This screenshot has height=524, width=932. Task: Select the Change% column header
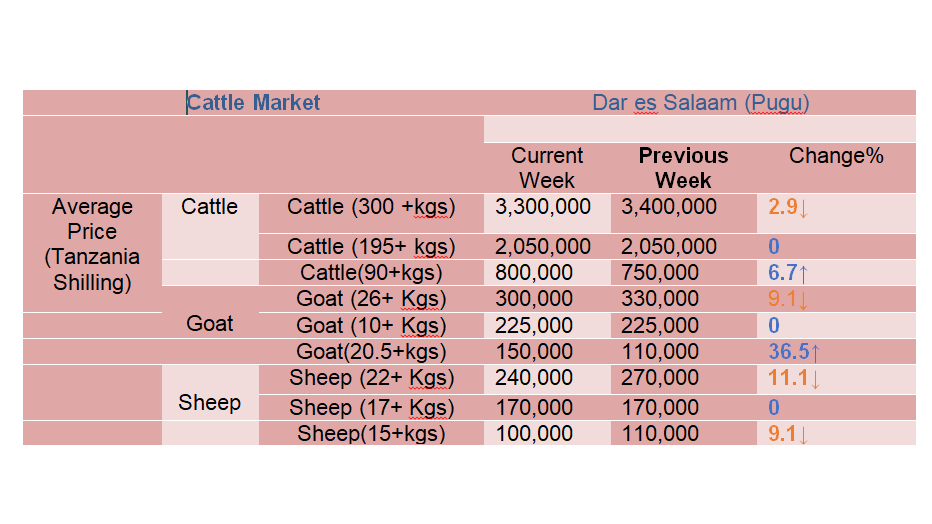(836, 156)
